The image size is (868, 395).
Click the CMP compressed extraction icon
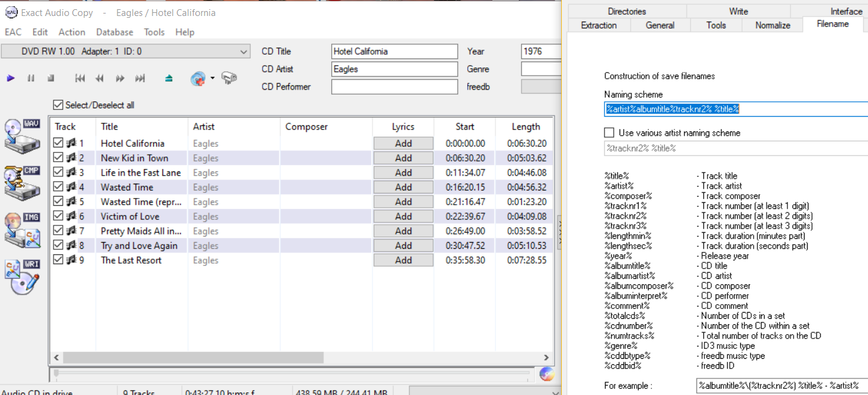click(22, 182)
